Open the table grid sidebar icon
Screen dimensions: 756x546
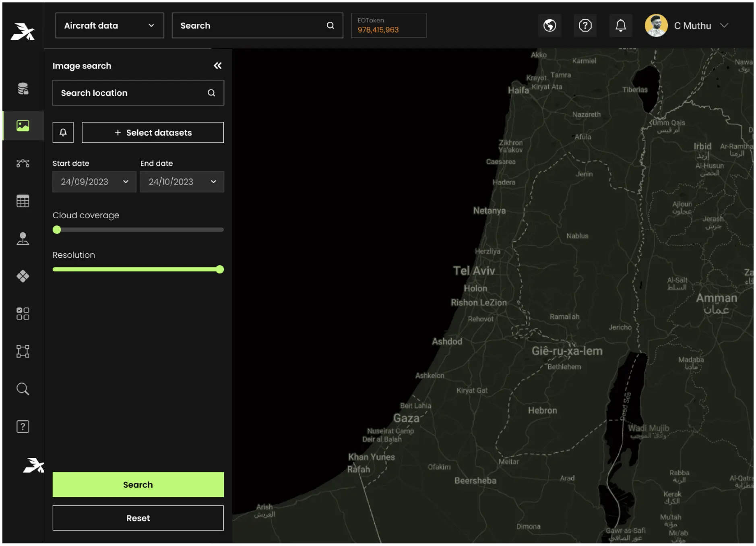point(23,201)
